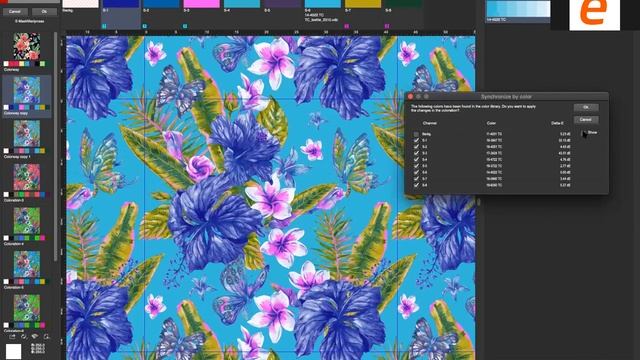This screenshot has height=360, width=640.
Task: Click the fourth icon below colorway list
Action: coord(47,337)
